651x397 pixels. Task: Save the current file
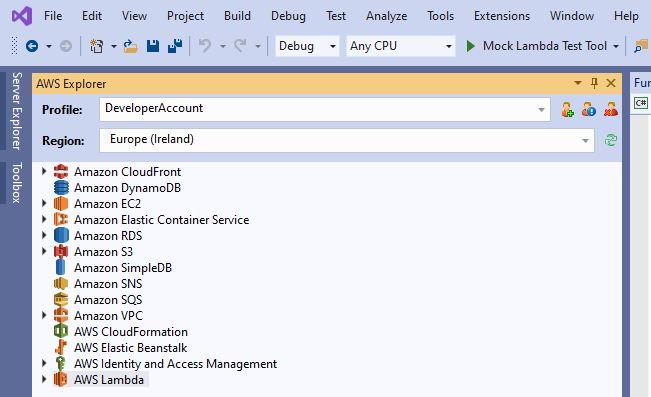pos(153,46)
